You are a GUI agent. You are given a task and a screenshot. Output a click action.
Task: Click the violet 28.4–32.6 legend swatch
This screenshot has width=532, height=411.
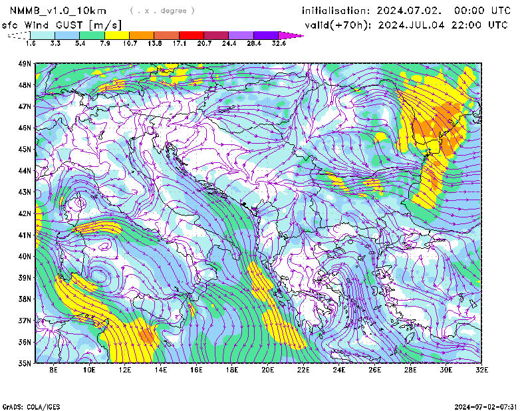265,35
